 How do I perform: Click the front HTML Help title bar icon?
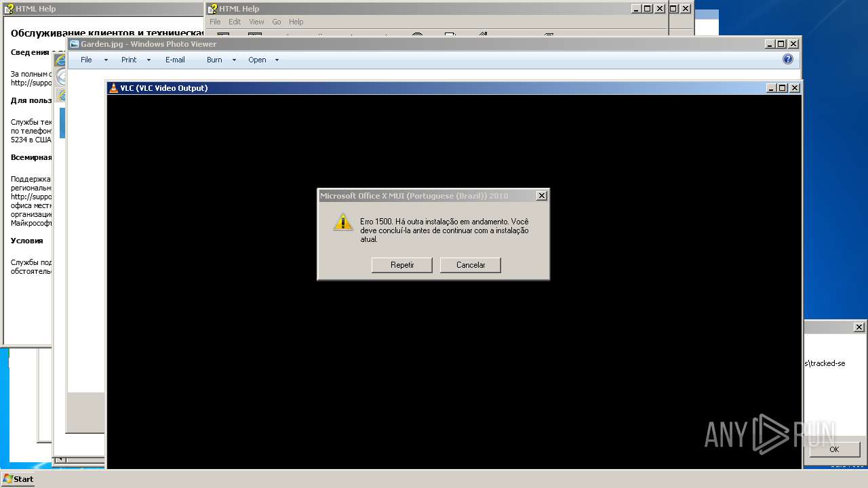[x=212, y=9]
